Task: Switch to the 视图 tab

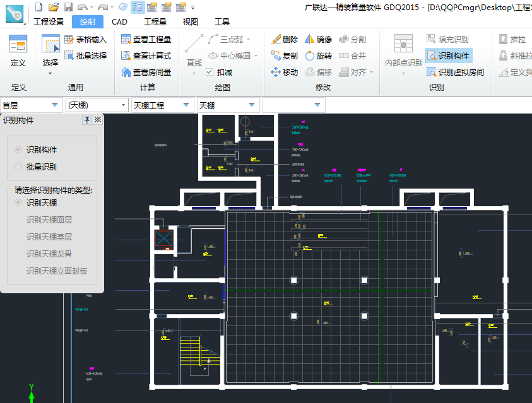Action: (191, 21)
